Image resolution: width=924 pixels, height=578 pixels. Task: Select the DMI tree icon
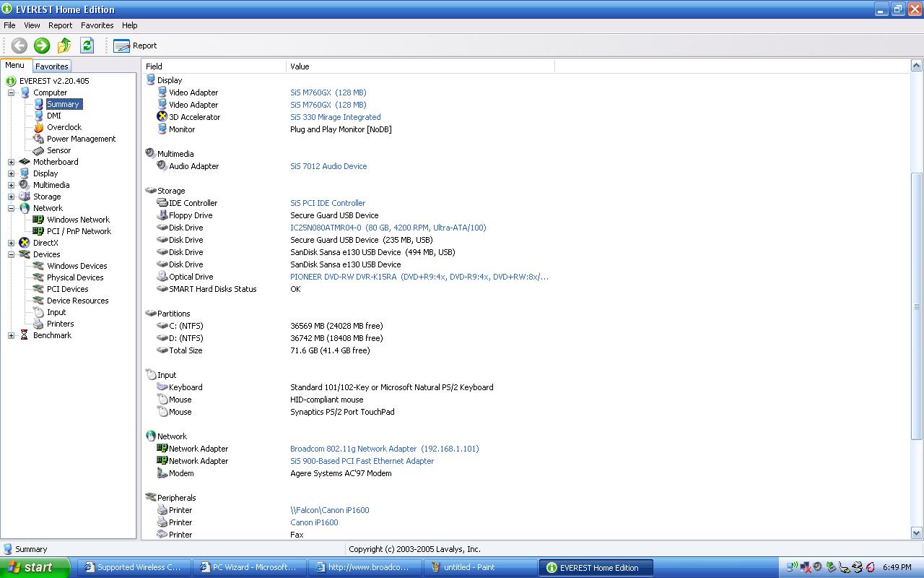pos(38,116)
